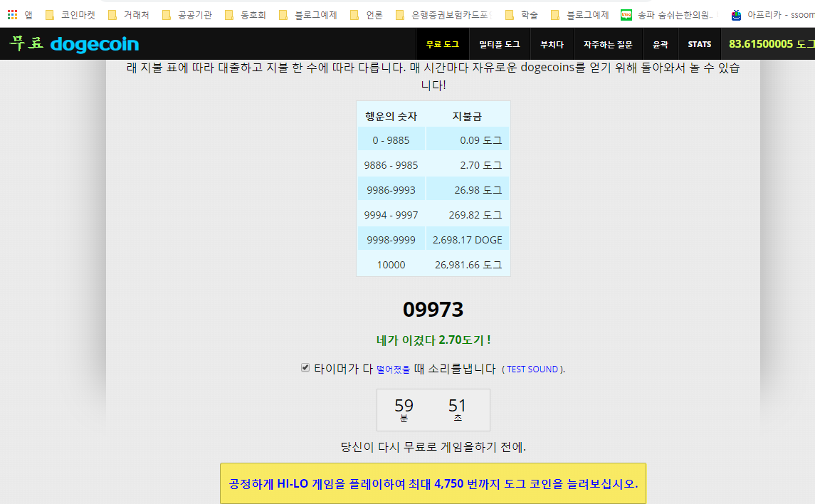Click the '2.70 도그' payout cell
Viewport: 815px width, 504px height.
point(468,165)
